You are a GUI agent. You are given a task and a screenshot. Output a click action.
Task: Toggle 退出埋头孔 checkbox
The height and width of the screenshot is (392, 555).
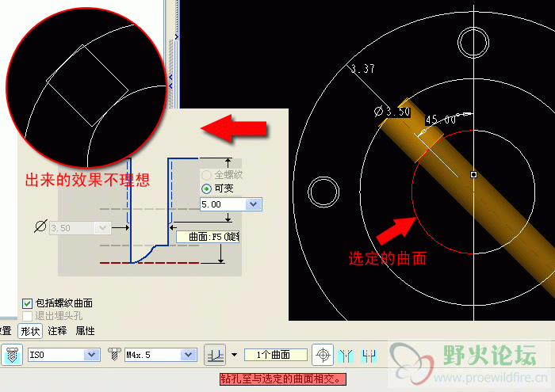pyautogui.click(x=27, y=316)
